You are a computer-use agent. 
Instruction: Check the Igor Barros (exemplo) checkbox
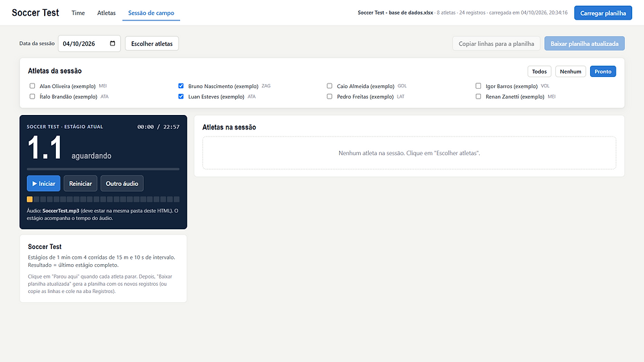pyautogui.click(x=478, y=86)
